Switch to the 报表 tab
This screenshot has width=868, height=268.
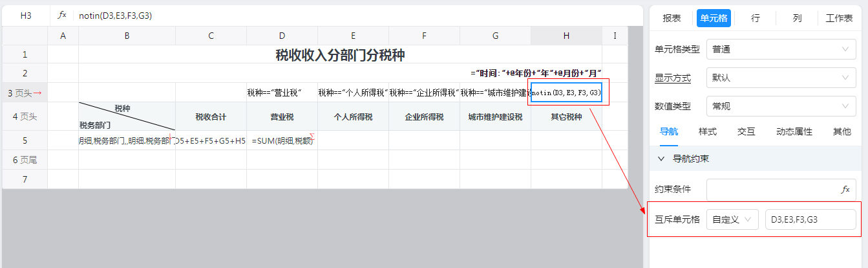(x=672, y=18)
